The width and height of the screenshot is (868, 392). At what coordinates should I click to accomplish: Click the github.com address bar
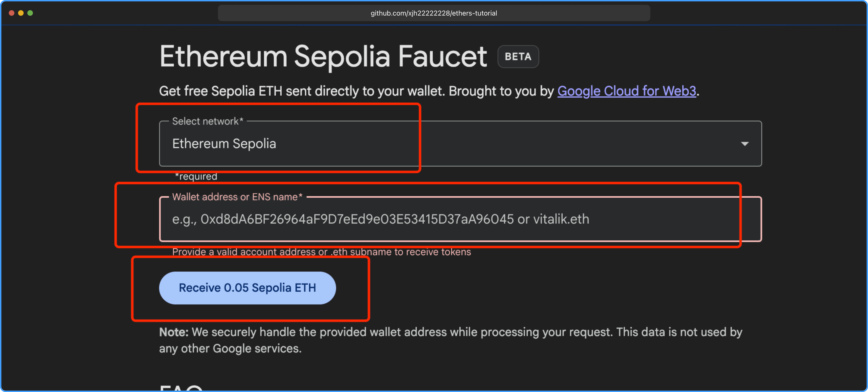click(434, 13)
